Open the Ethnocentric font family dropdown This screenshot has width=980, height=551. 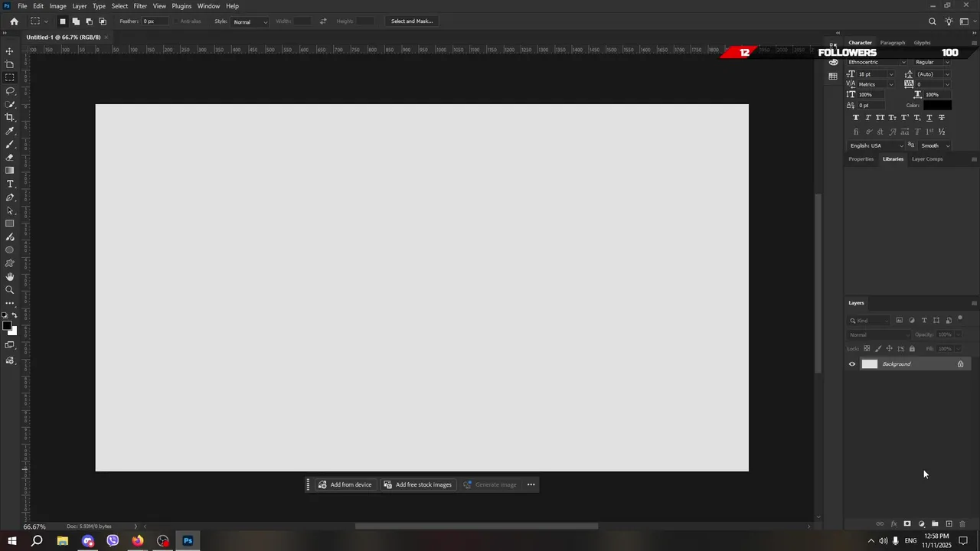tap(903, 62)
